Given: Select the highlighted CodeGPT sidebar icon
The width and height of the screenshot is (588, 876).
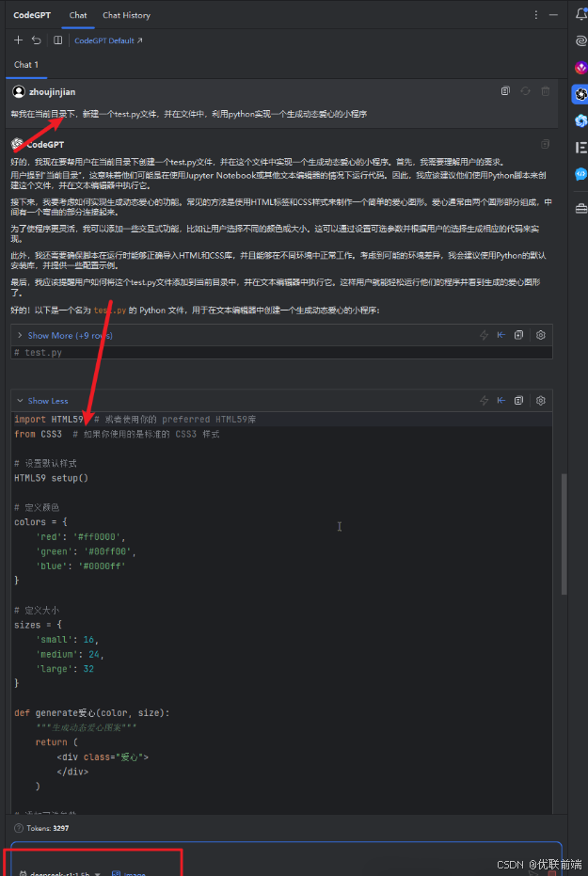Looking at the screenshot, I should click(x=580, y=94).
